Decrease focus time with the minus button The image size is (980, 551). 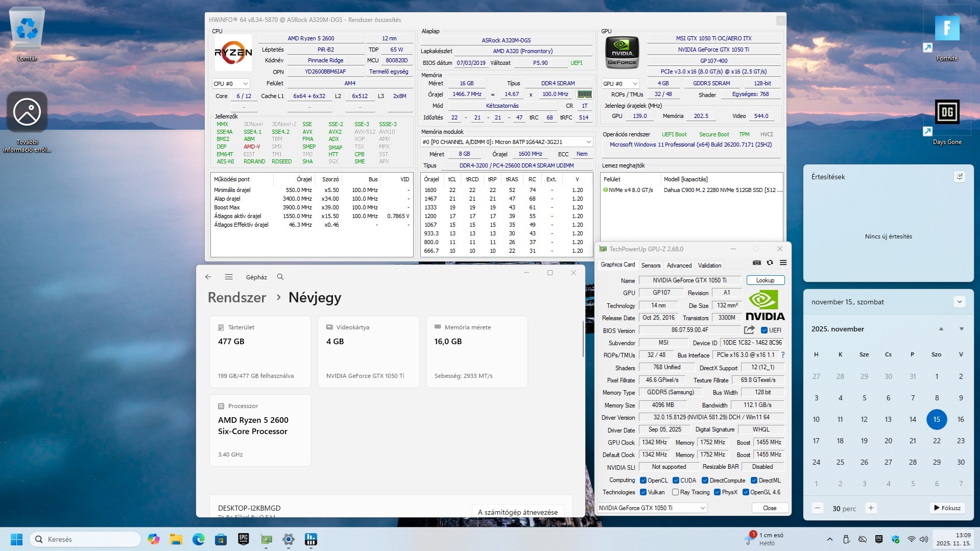point(818,508)
